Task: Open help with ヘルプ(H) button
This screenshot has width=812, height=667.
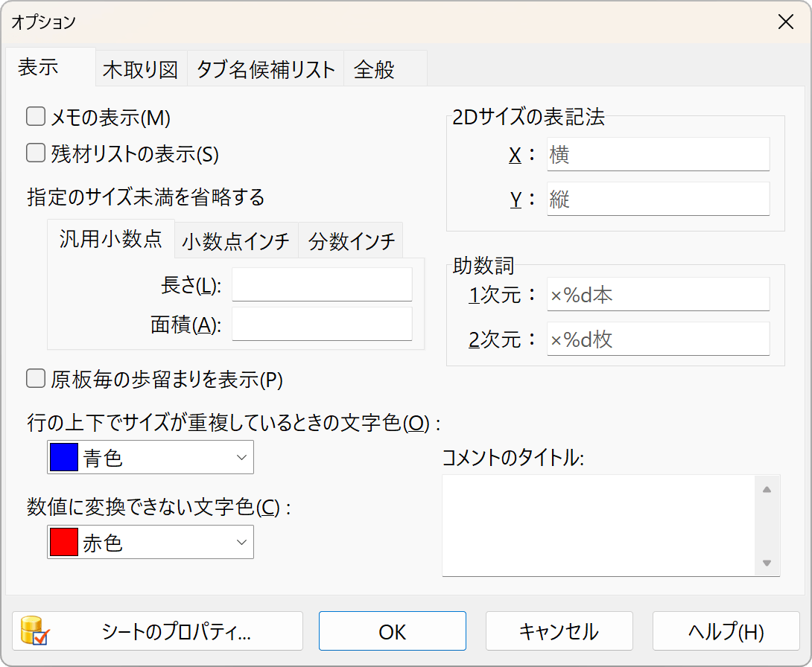Action: [726, 632]
